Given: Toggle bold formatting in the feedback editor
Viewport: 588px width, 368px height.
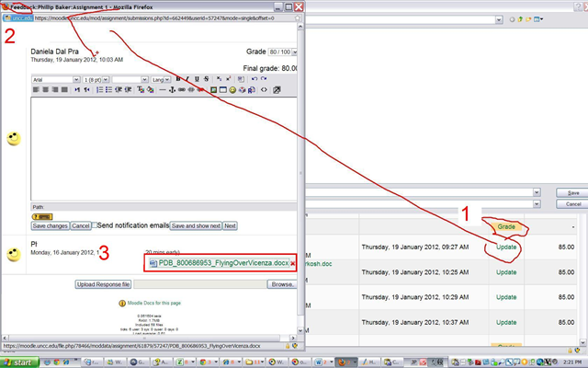Looking at the screenshot, I should (178, 79).
